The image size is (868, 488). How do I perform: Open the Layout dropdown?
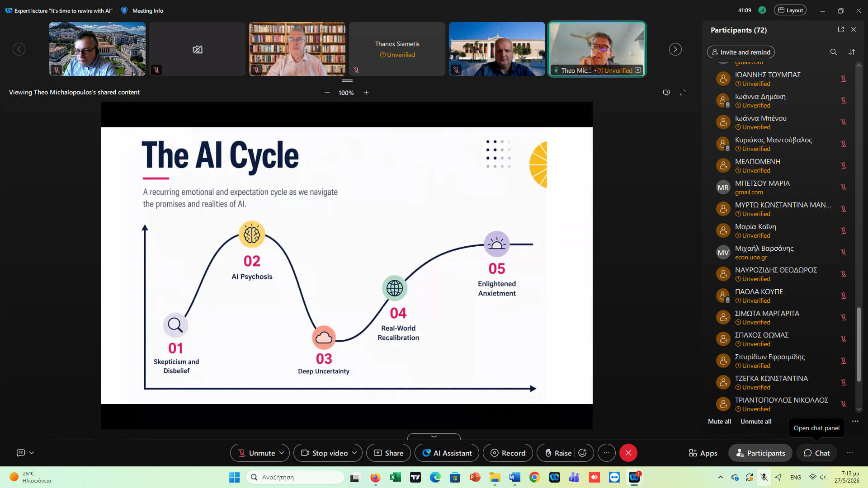point(790,10)
